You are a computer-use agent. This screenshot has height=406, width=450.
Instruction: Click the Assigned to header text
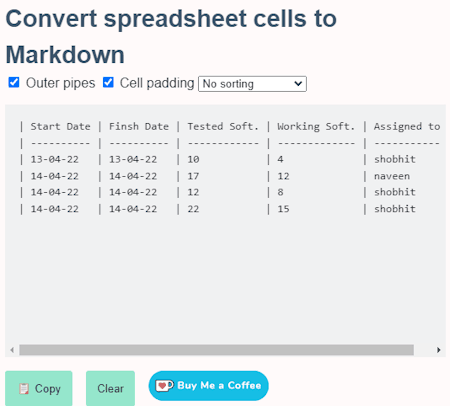coord(407,127)
